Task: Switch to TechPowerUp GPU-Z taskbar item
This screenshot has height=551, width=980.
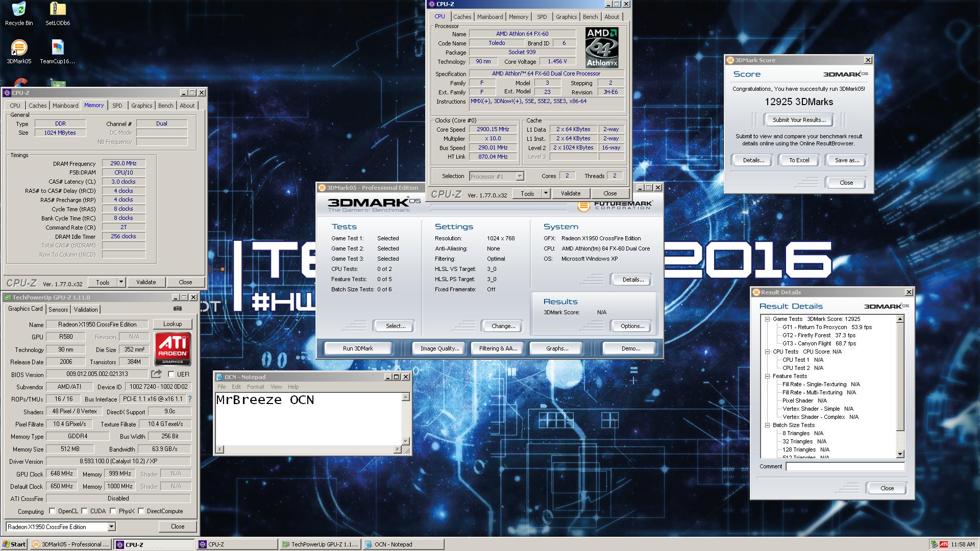Action: 320,544
